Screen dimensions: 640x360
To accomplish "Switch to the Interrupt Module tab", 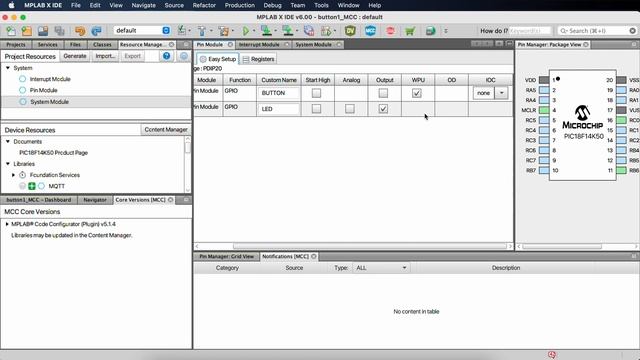I will click(x=262, y=44).
